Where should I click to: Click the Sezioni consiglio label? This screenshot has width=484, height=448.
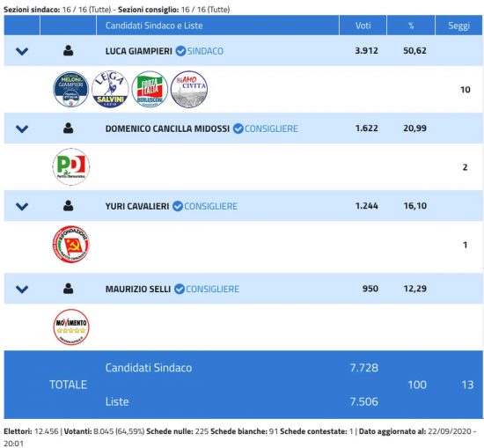149,10
